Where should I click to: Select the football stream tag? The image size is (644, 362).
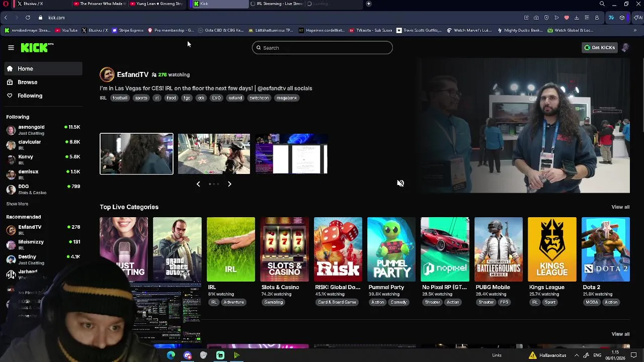[120, 98]
